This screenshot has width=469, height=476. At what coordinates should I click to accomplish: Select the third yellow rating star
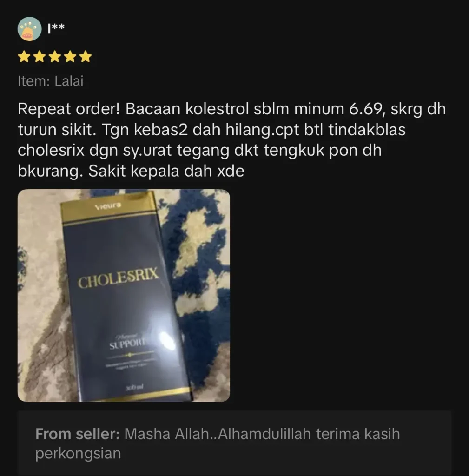pos(55,57)
